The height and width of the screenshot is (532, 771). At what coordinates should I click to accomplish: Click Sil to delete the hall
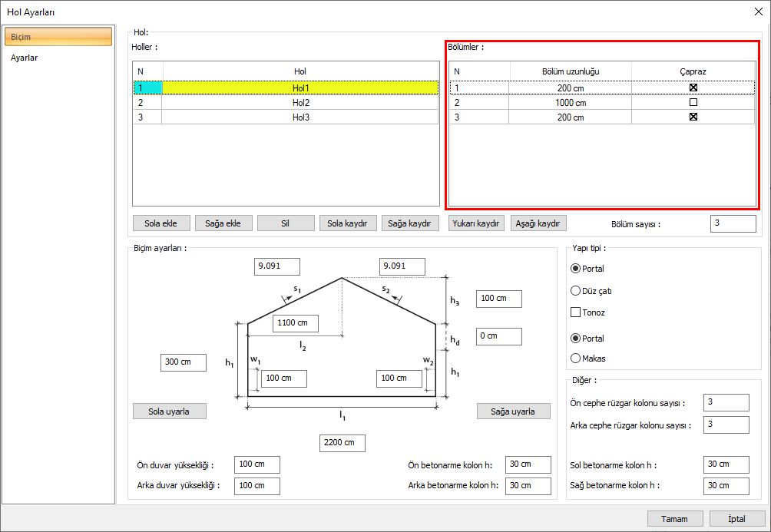tap(286, 223)
